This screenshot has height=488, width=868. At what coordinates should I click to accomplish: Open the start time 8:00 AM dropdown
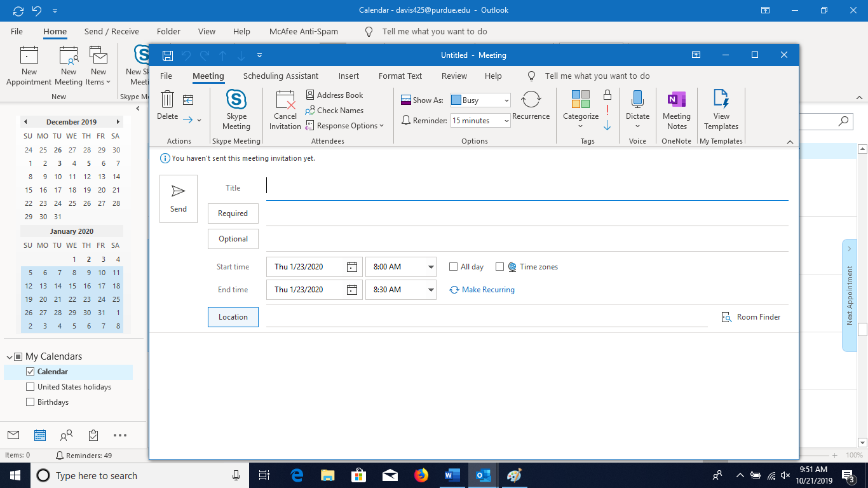(x=431, y=266)
